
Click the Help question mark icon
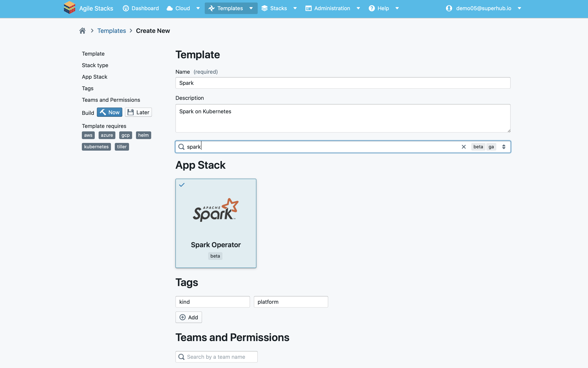tap(372, 8)
